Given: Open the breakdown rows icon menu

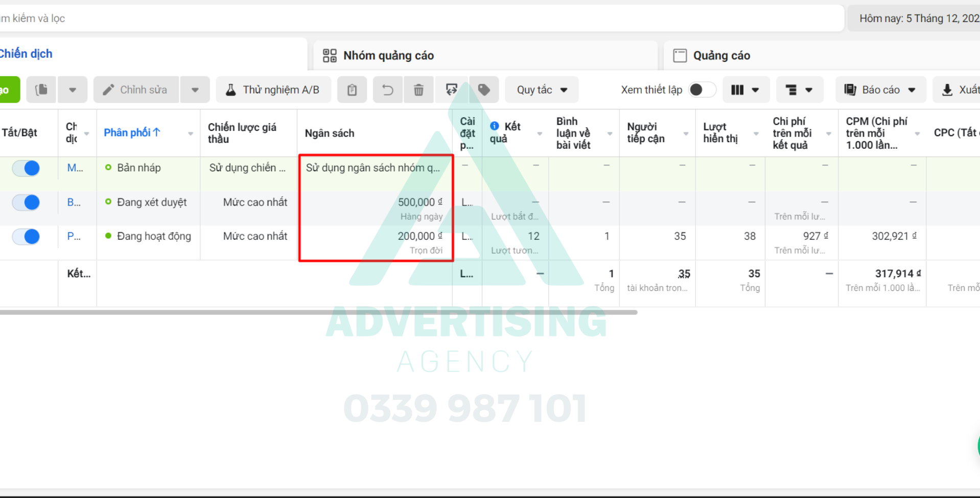Looking at the screenshot, I should (x=799, y=90).
